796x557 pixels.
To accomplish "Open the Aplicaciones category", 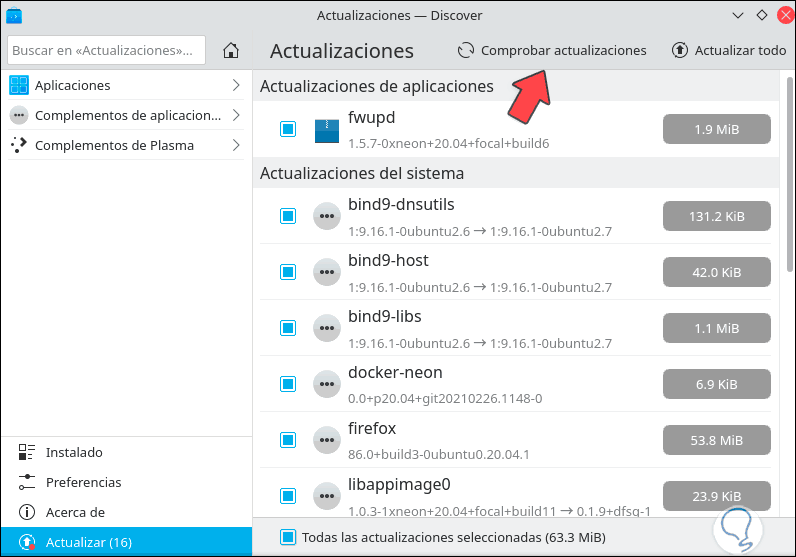I will [x=126, y=85].
